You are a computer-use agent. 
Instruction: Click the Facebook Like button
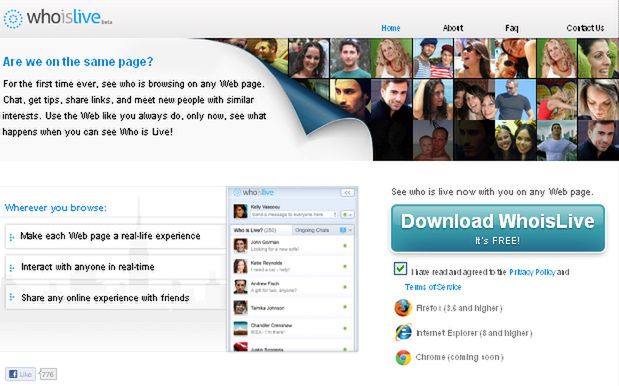[20, 374]
